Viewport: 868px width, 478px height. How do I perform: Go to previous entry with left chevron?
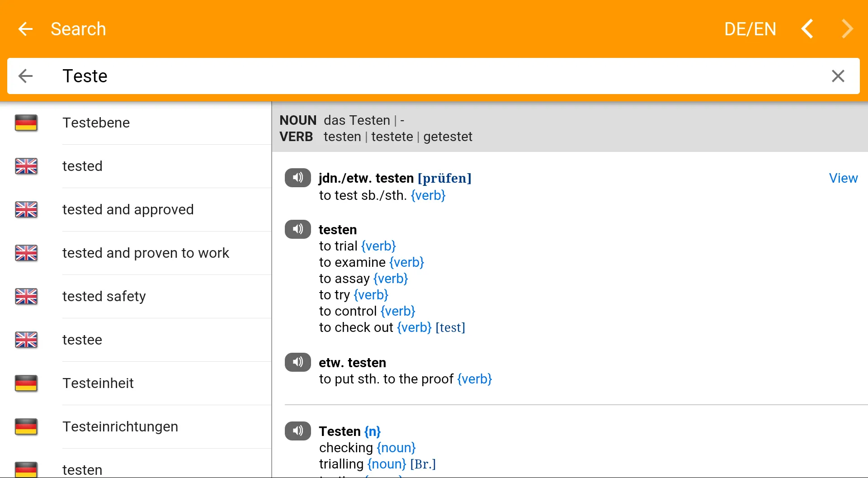click(x=807, y=29)
